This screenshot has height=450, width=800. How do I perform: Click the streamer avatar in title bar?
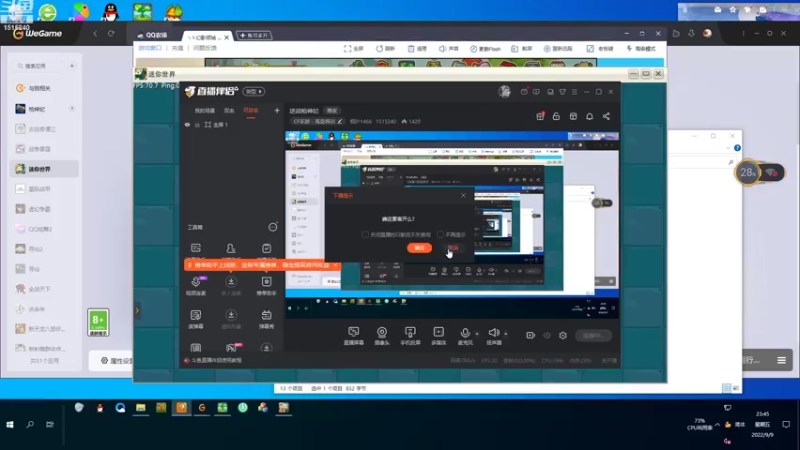(504, 91)
